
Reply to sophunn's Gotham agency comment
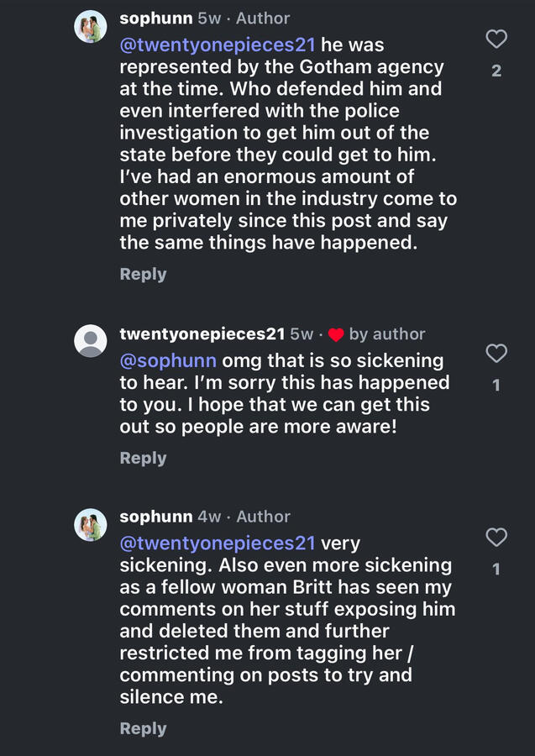[x=143, y=274]
